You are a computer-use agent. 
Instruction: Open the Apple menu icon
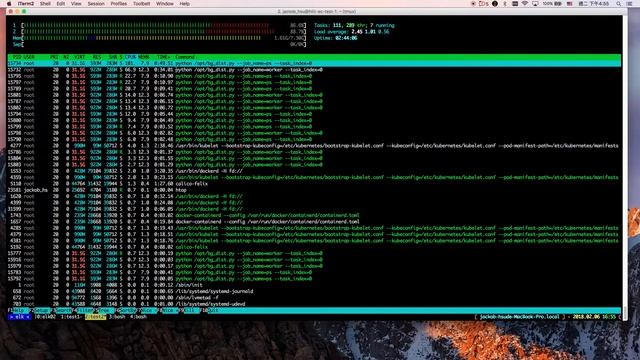(x=9, y=4)
